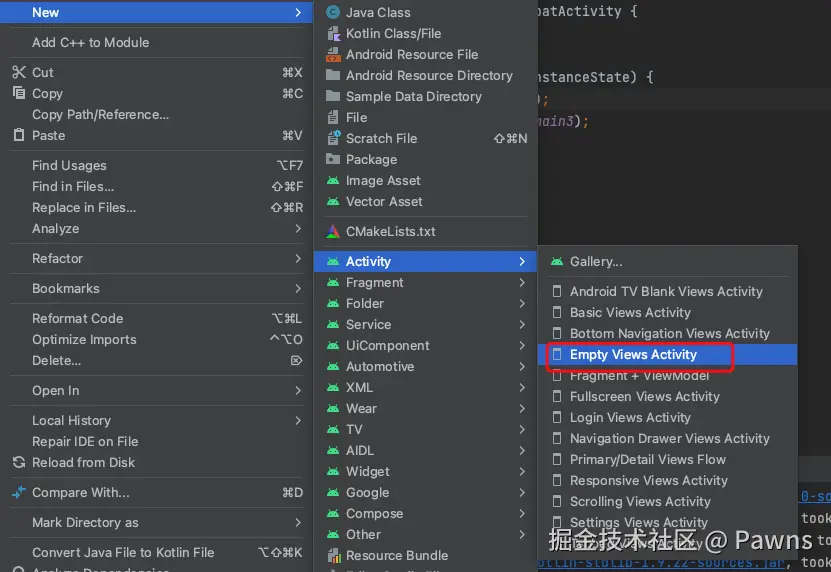831x572 pixels.
Task: Highlight the Activity menu entry
Action: pyautogui.click(x=426, y=261)
